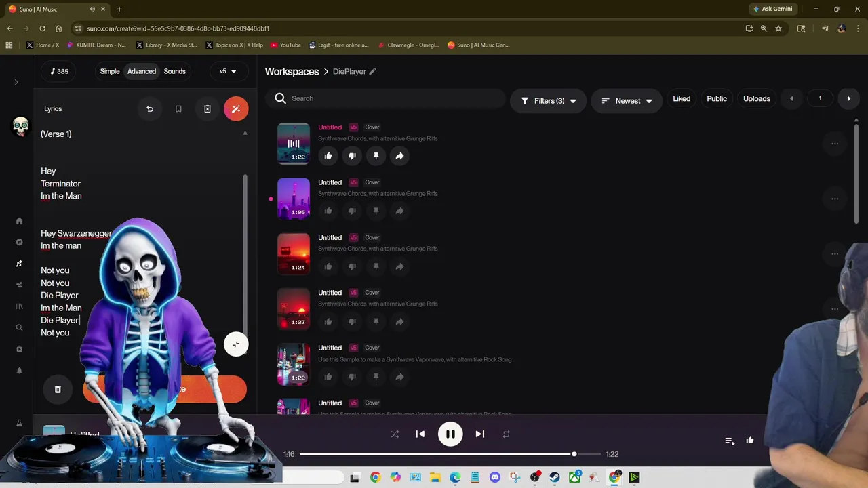Screen dimensions: 868x488
Task: Toggle the Uploads filter
Action: coord(757,99)
